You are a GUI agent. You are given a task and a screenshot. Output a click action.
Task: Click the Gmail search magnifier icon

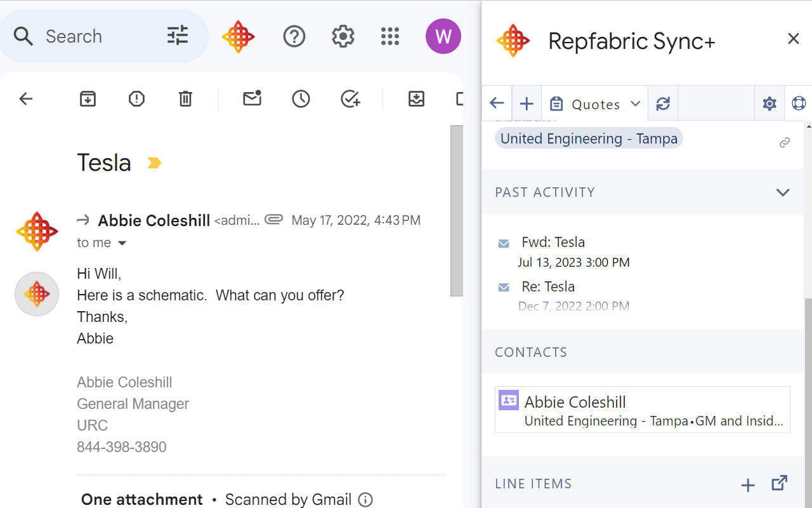pos(23,36)
